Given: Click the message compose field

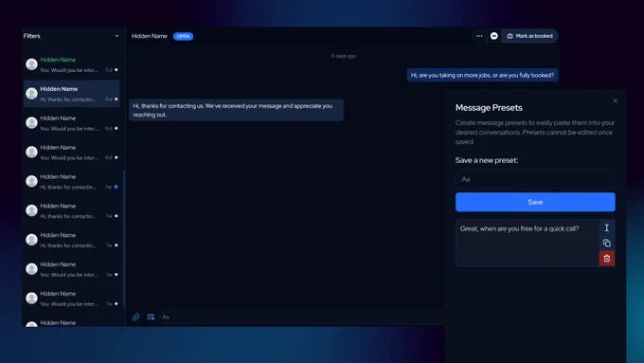Looking at the screenshot, I should 302,317.
